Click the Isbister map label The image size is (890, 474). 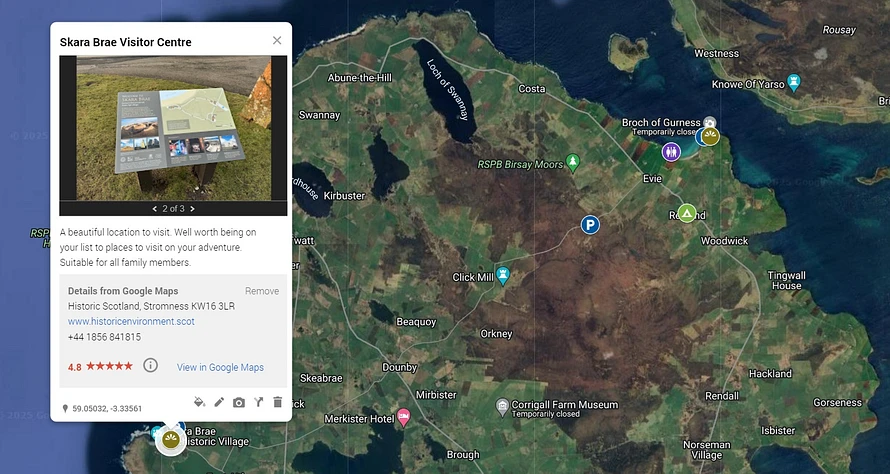[x=778, y=430]
